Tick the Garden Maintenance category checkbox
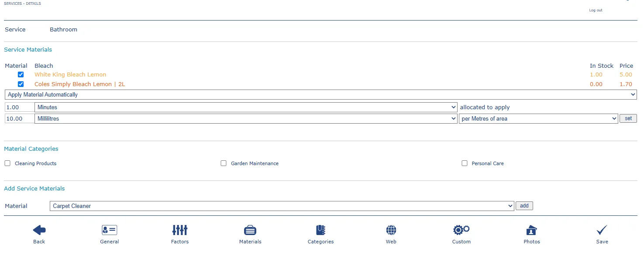The height and width of the screenshot is (270, 644). [224, 163]
